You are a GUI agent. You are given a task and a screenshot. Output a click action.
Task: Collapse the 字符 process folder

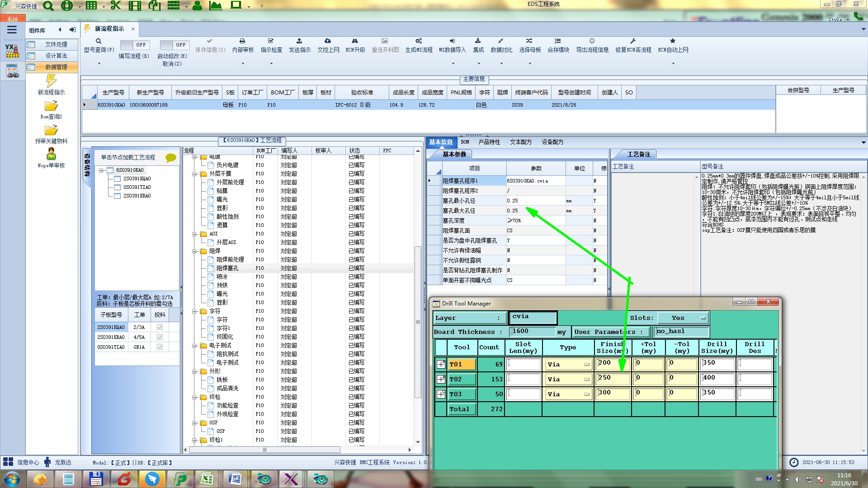coord(194,311)
